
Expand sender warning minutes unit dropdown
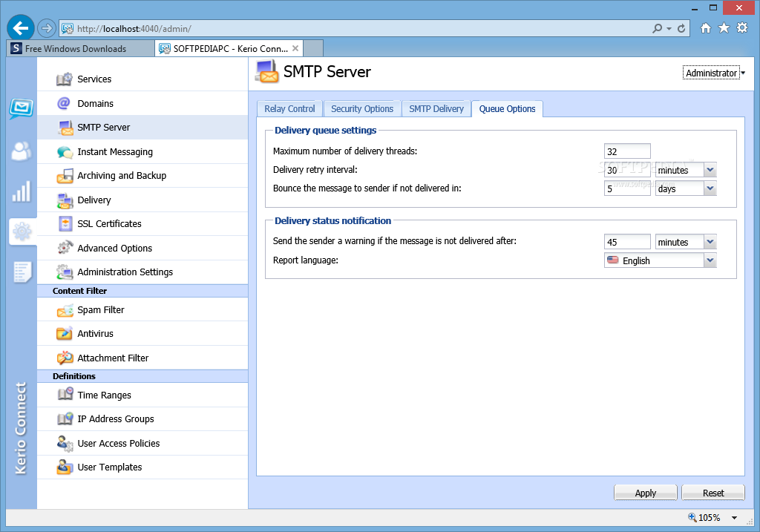(710, 242)
